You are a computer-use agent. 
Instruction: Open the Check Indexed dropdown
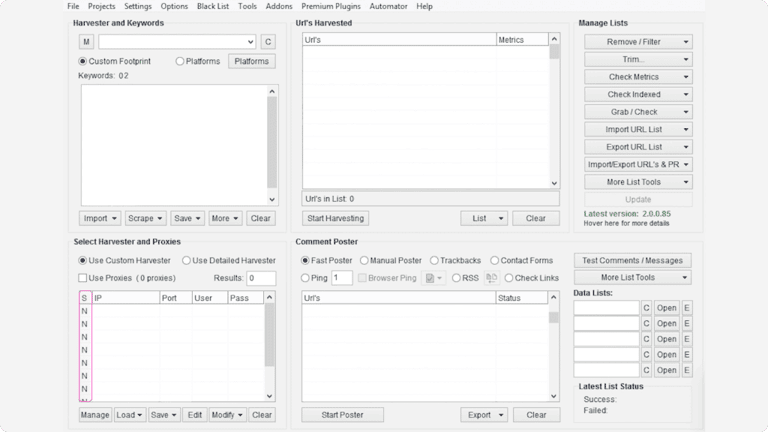coord(638,95)
